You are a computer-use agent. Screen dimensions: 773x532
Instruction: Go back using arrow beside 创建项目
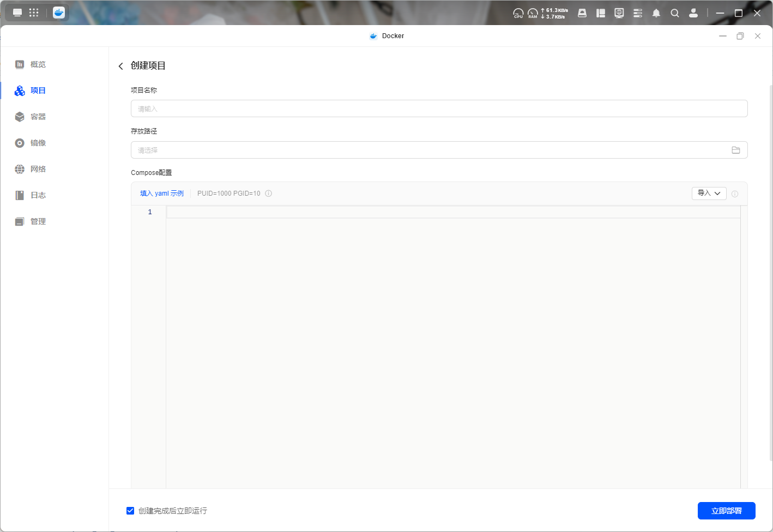(x=121, y=66)
